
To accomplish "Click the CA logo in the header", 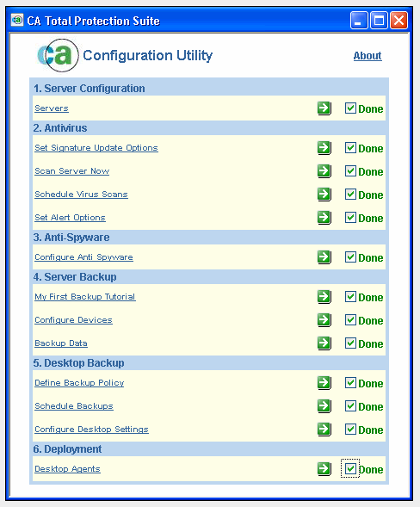I will coord(58,55).
